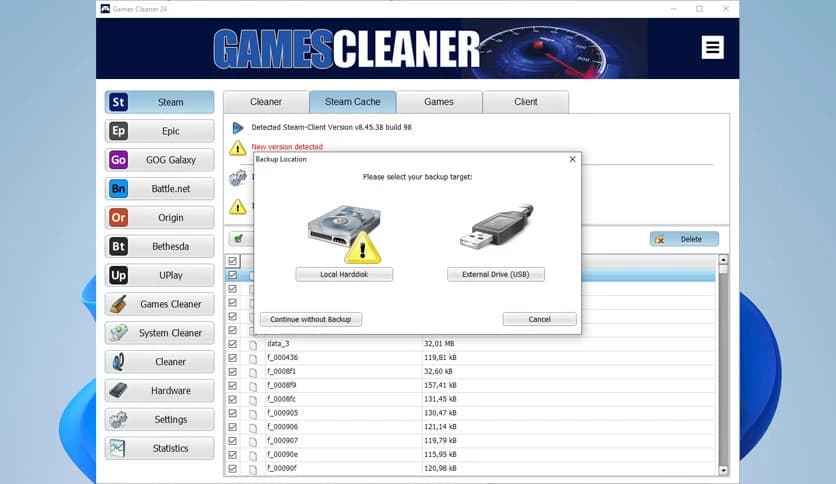Click the Epic 'Ep' sidebar icon
This screenshot has height=484, width=836.
[118, 131]
